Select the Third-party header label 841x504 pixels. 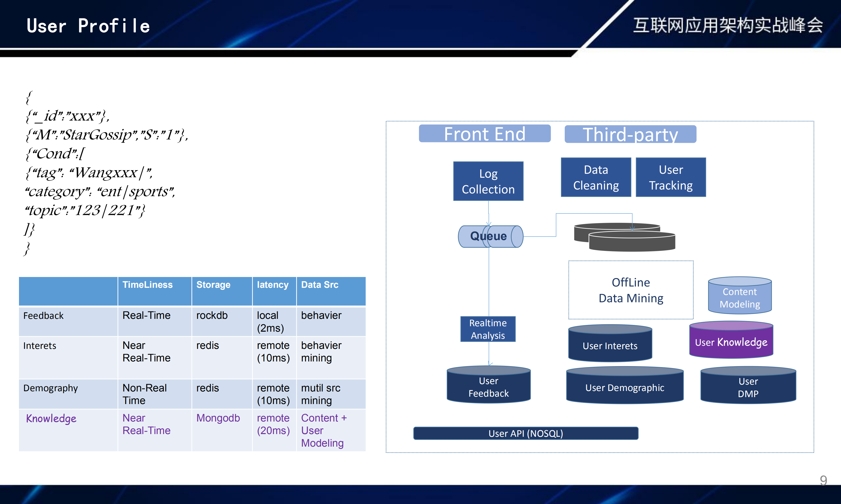[630, 134]
